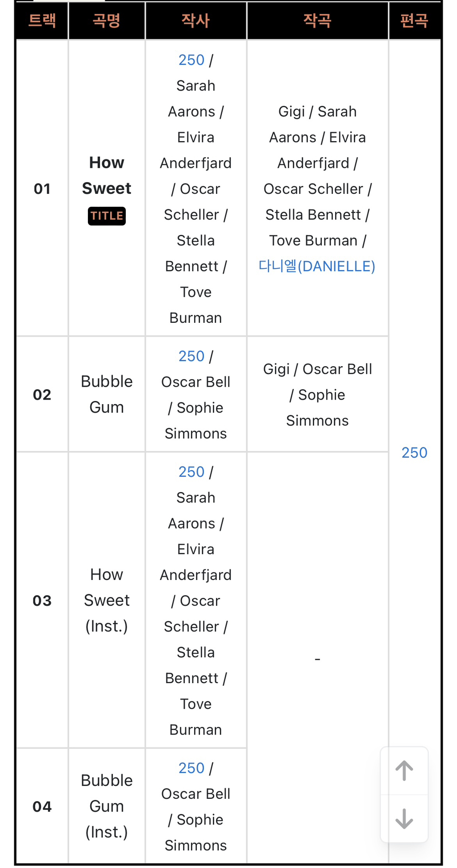457x868 pixels.
Task: Open 250 lyricist link for track 01
Action: [191, 60]
